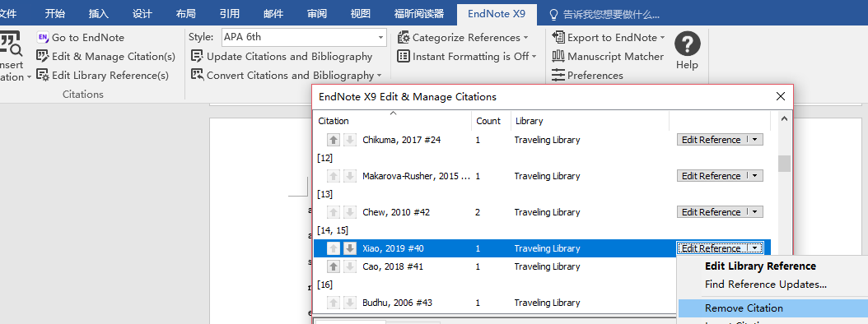Viewport: 868px width, 324px height.
Task: Open EndNote Preferences
Action: [x=587, y=75]
